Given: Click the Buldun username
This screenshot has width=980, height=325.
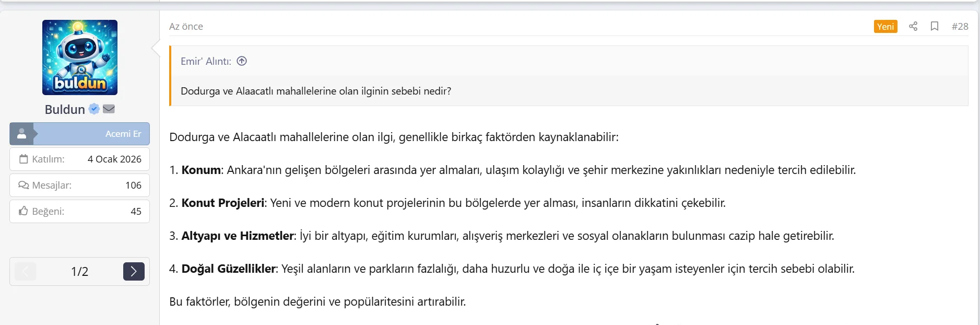Looking at the screenshot, I should click(64, 109).
